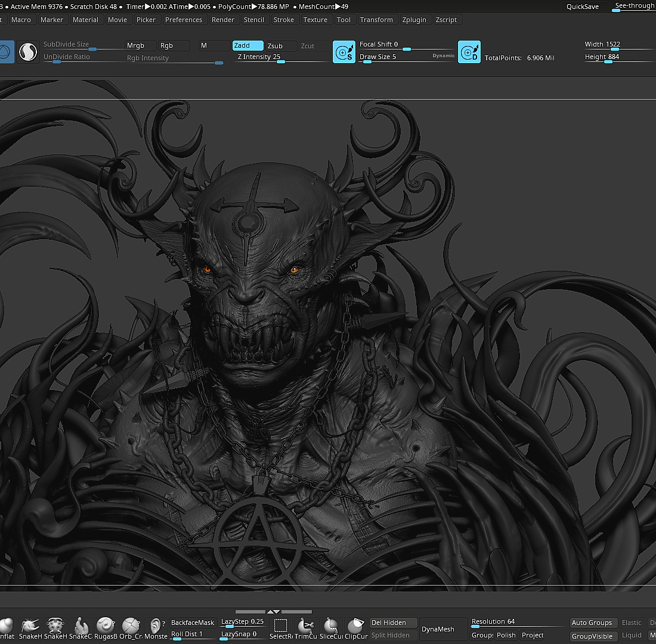This screenshot has width=656, height=644.
Task: Click GroupVisible button
Action: pyautogui.click(x=593, y=636)
